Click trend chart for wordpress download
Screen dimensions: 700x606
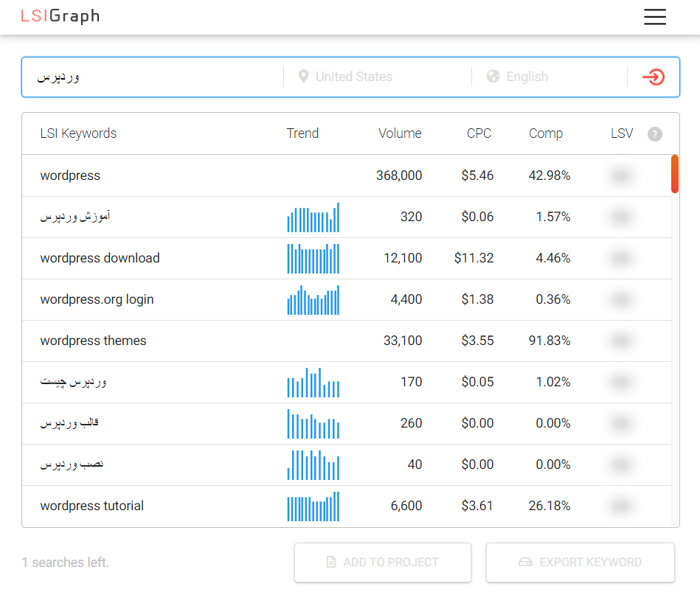pyautogui.click(x=313, y=258)
